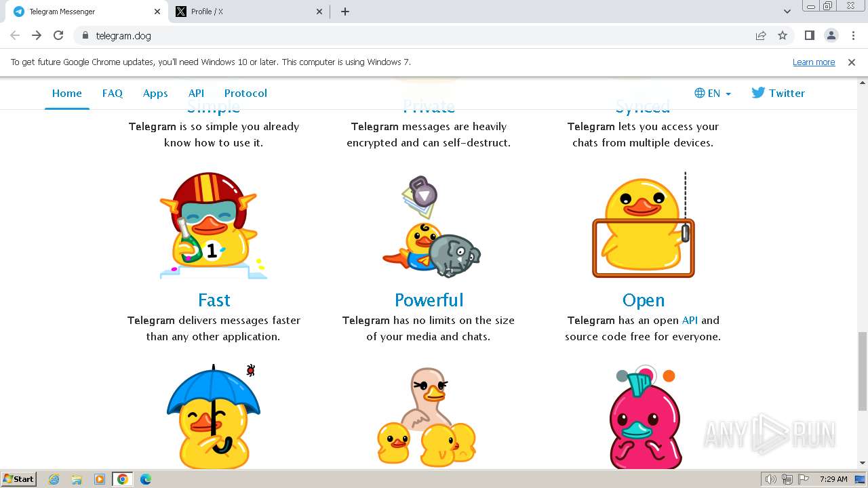Click the 7:29 AM system clock
Screen dimensions: 868x488
click(833, 479)
